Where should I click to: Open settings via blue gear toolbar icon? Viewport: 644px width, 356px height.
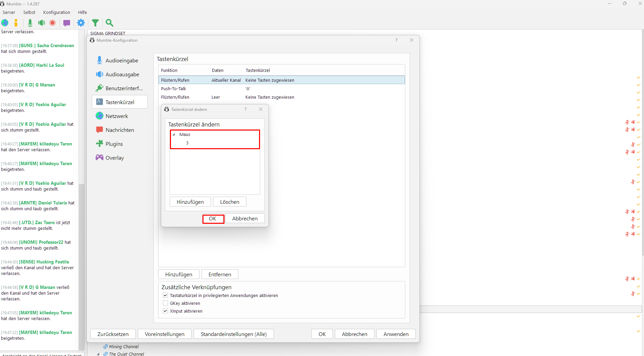(x=81, y=23)
